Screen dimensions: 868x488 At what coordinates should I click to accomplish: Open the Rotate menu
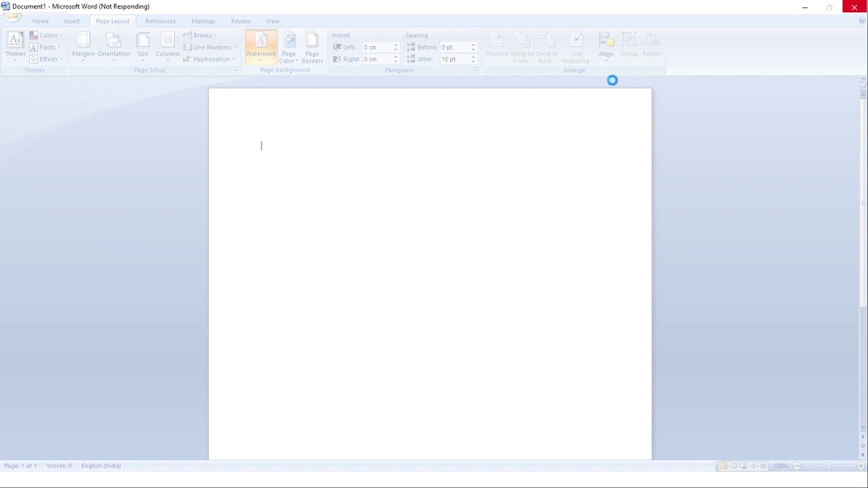click(652, 47)
